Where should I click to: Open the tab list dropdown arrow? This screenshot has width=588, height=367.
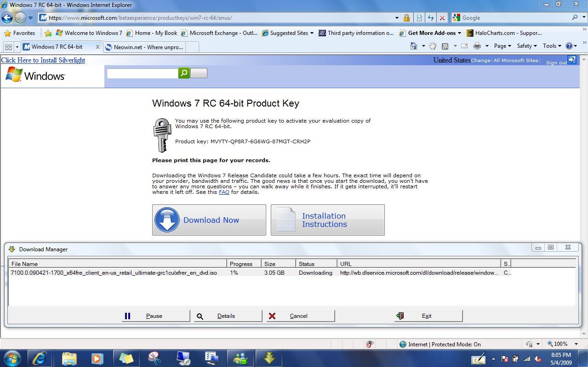pos(17,47)
